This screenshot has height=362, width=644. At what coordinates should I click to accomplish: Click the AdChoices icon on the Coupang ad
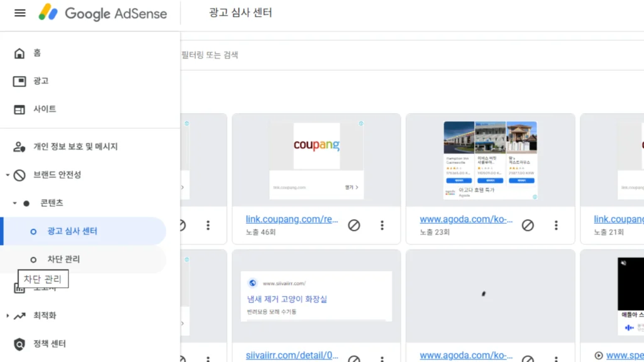tap(362, 123)
